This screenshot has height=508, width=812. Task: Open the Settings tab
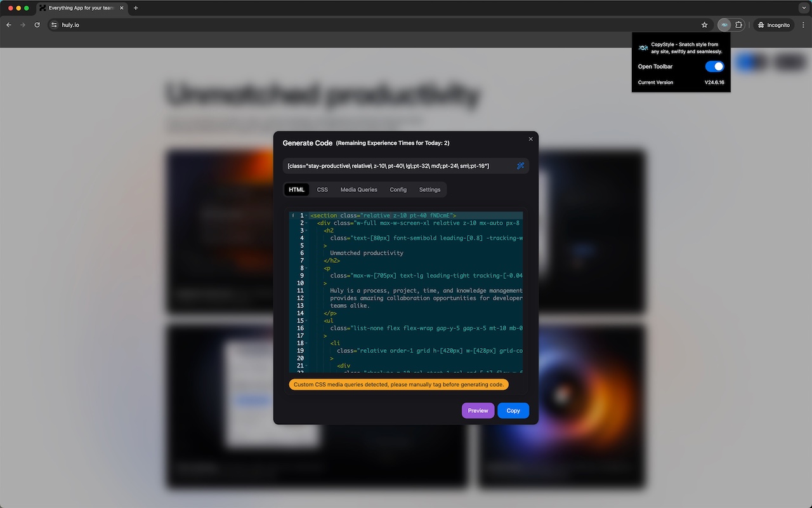coord(429,190)
